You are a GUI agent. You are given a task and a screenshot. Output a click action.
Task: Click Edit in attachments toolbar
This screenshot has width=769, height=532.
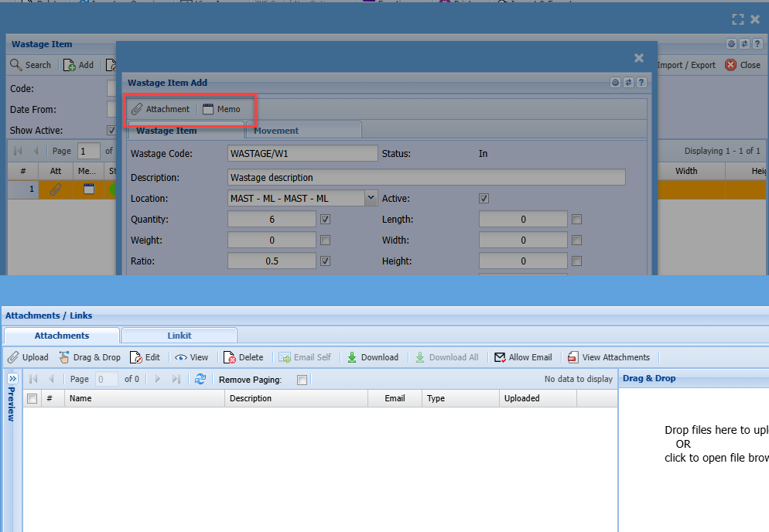[145, 357]
